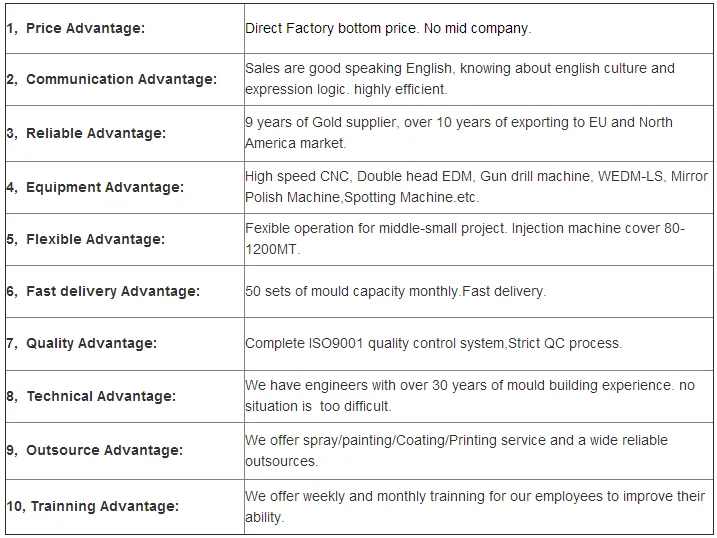Select the ISO9001 quality control text

coord(433,343)
